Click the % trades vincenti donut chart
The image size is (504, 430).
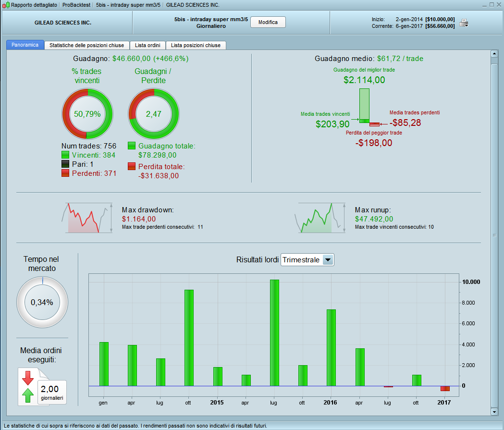pos(87,114)
